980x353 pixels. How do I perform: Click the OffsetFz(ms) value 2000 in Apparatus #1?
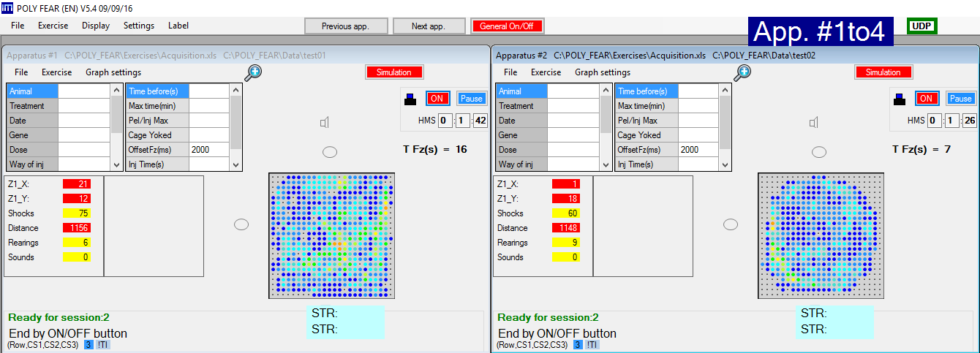pos(209,149)
